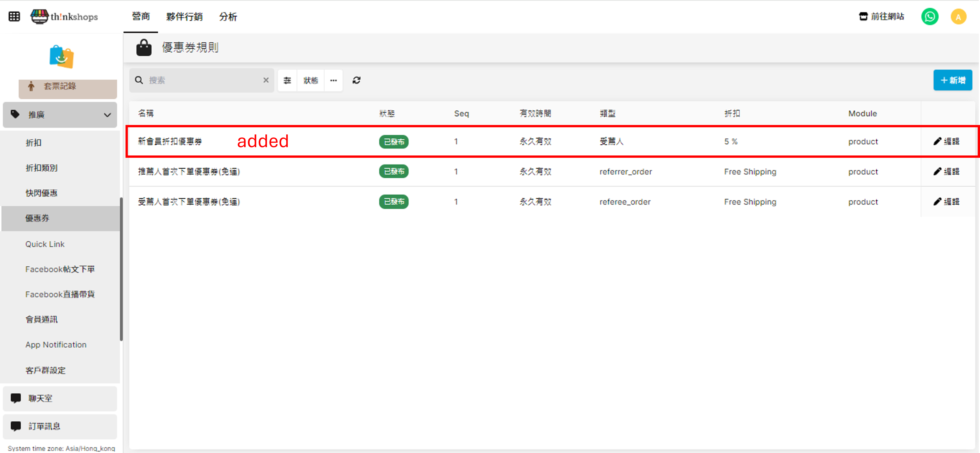The width and height of the screenshot is (980, 453).
Task: Click the WhatsApp icon in header
Action: point(929,17)
